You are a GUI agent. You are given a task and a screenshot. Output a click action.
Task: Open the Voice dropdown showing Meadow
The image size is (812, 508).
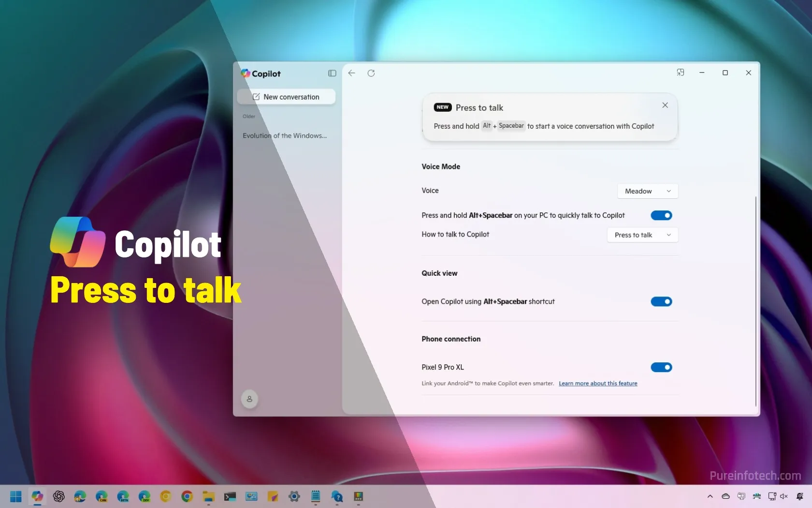648,191
